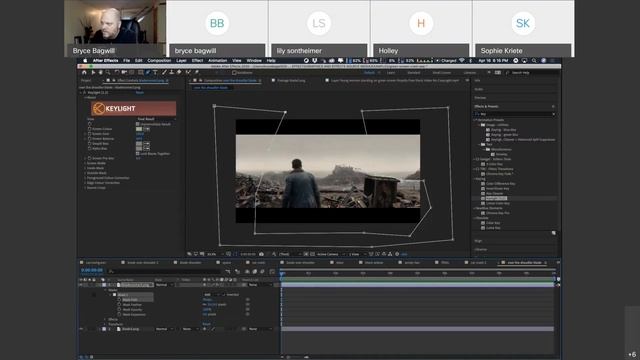Open the Layer menu
The height and width of the screenshot is (360, 640).
point(181,60)
